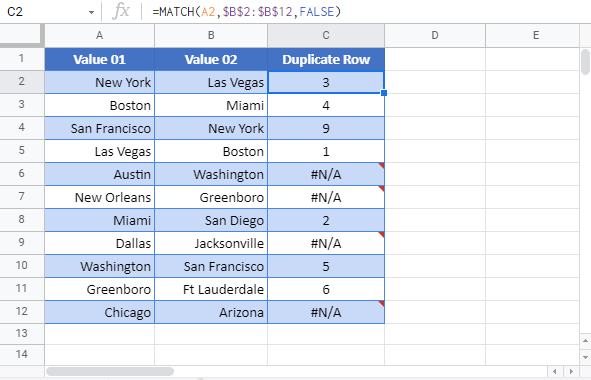Select the San Francisco cell in column A
Image resolution: width=591 pixels, height=380 pixels.
(x=100, y=128)
